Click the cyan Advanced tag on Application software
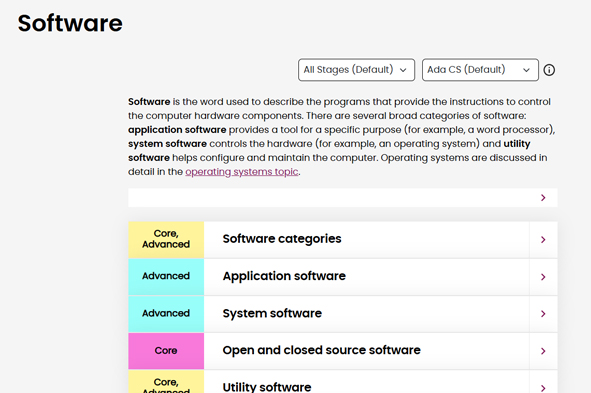 [x=166, y=277]
